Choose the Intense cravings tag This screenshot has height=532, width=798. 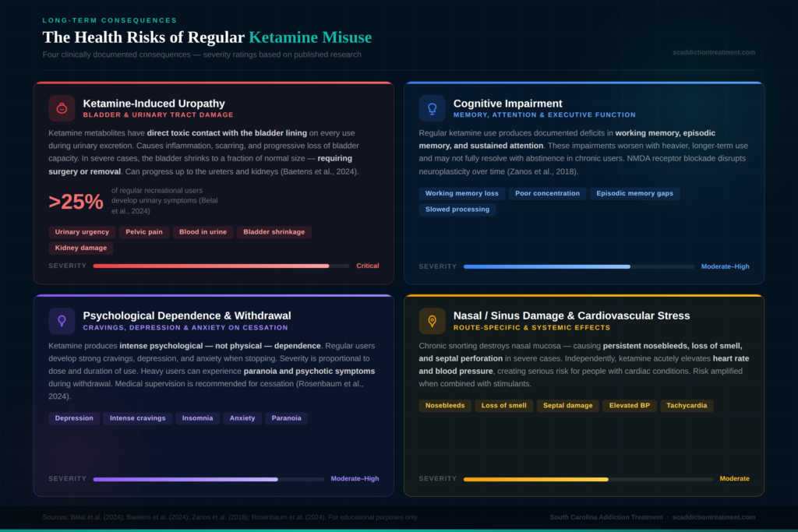138,418
